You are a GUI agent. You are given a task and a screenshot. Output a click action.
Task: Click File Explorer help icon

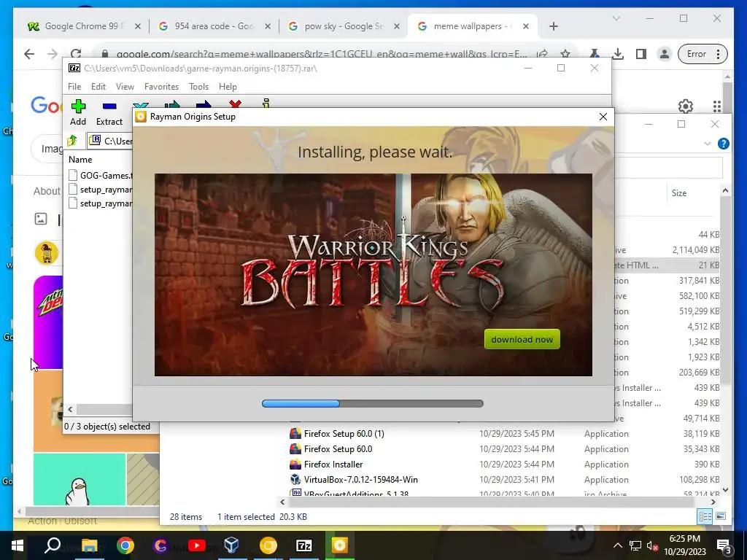click(x=723, y=144)
